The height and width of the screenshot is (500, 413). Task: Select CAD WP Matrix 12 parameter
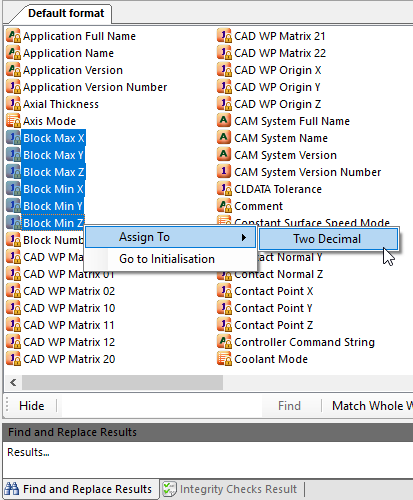69,342
